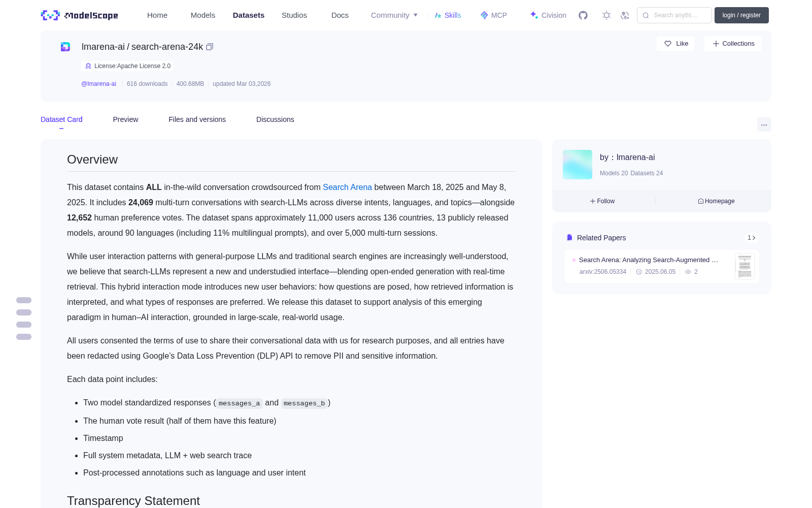Focus the search anything input field
Screen dimensions: 812x508
click(x=674, y=15)
